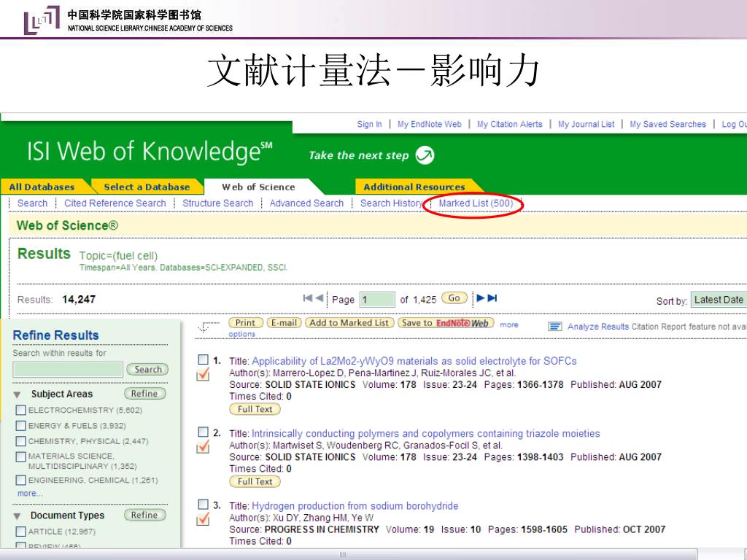Go to next results page
The image size is (747, 560).
pos(481,298)
